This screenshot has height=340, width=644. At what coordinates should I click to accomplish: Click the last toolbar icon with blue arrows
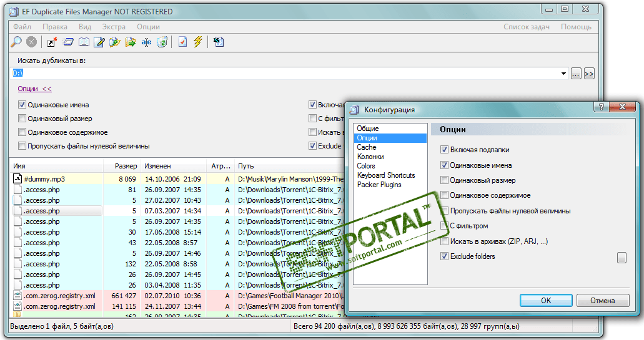point(219,42)
